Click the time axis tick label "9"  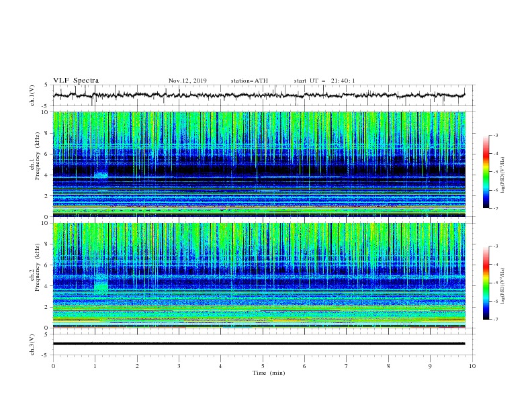[x=430, y=366]
